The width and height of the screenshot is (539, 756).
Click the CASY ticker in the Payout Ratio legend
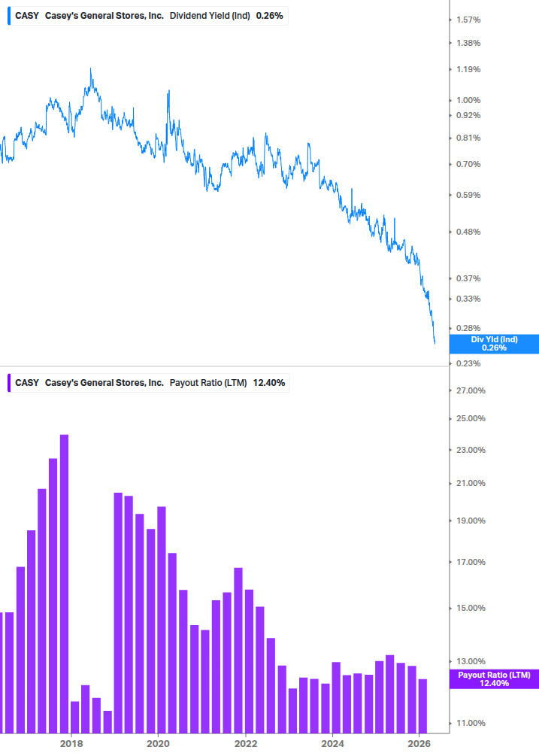coord(27,383)
